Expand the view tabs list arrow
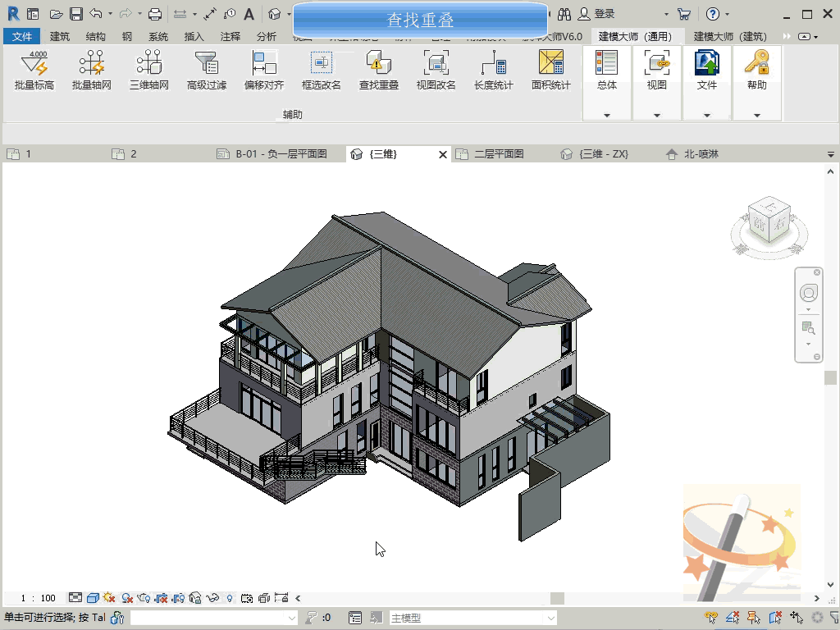Screen dimensions: 840x630 point(830,154)
